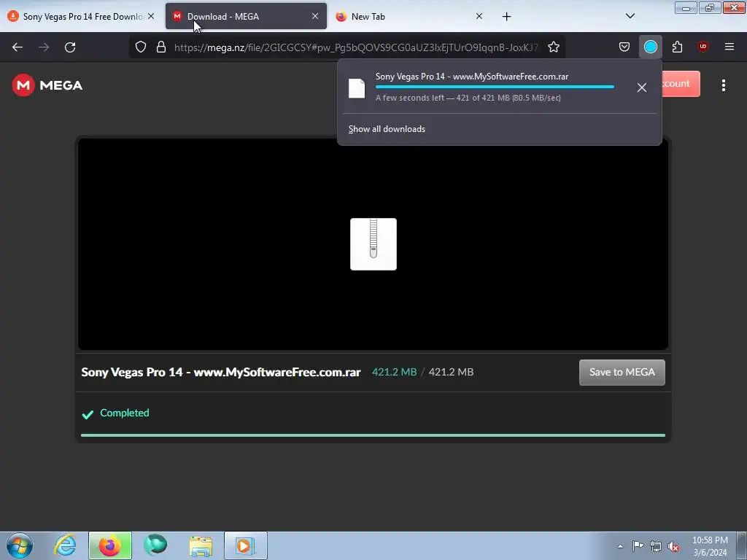Remove the download entry with X
This screenshot has height=560, width=747.
[642, 87]
